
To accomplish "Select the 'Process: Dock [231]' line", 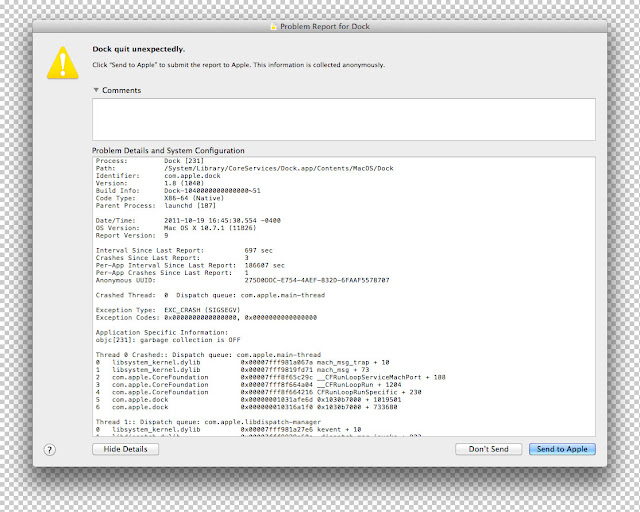I will click(x=150, y=161).
